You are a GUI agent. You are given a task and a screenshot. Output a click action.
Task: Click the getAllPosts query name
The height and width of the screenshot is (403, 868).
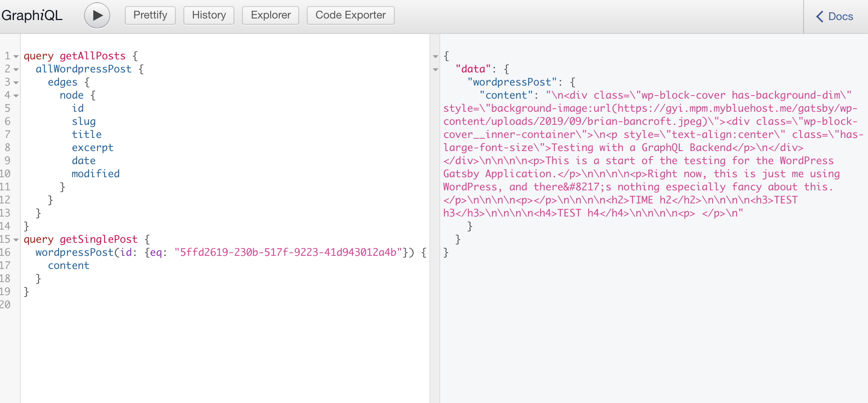(x=93, y=56)
